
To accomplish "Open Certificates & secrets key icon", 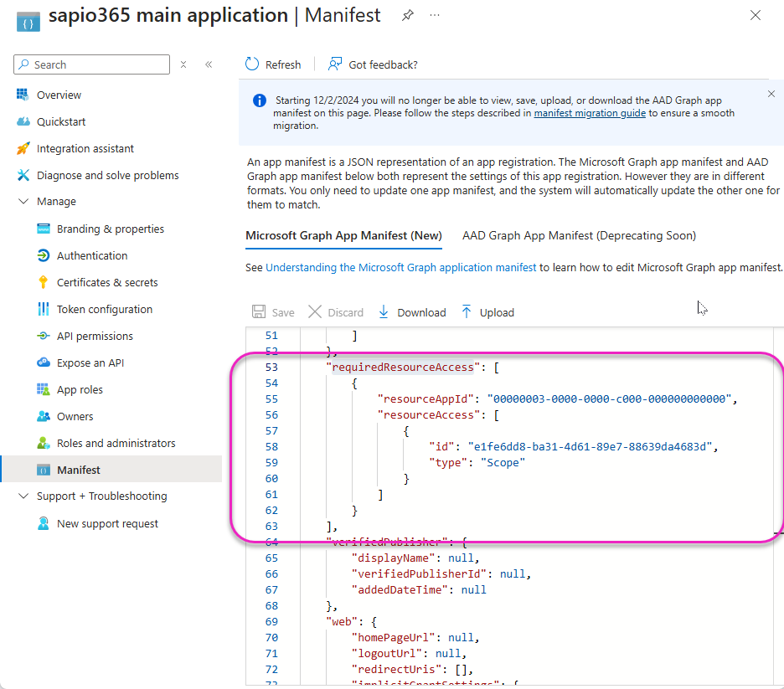I will click(44, 282).
